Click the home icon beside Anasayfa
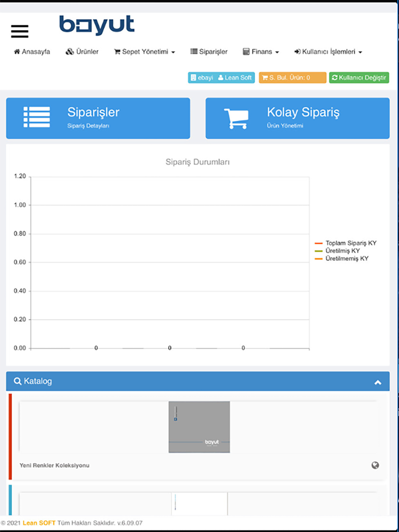Screen dimensions: 399x532 17,52
